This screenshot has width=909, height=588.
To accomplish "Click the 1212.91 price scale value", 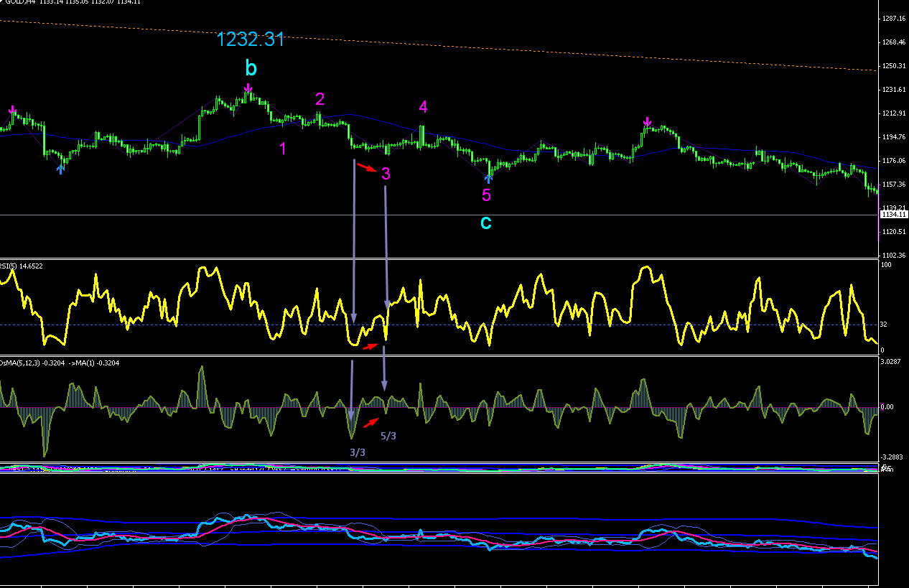I will click(894, 113).
